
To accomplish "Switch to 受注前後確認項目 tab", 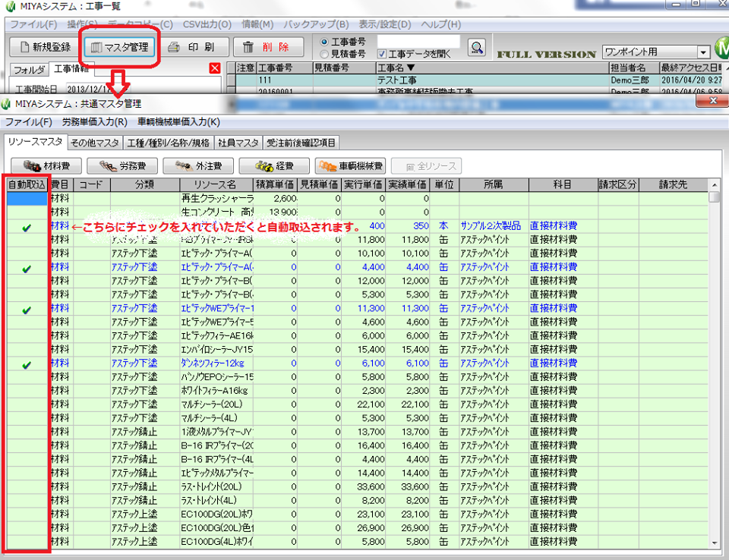I will tap(301, 143).
